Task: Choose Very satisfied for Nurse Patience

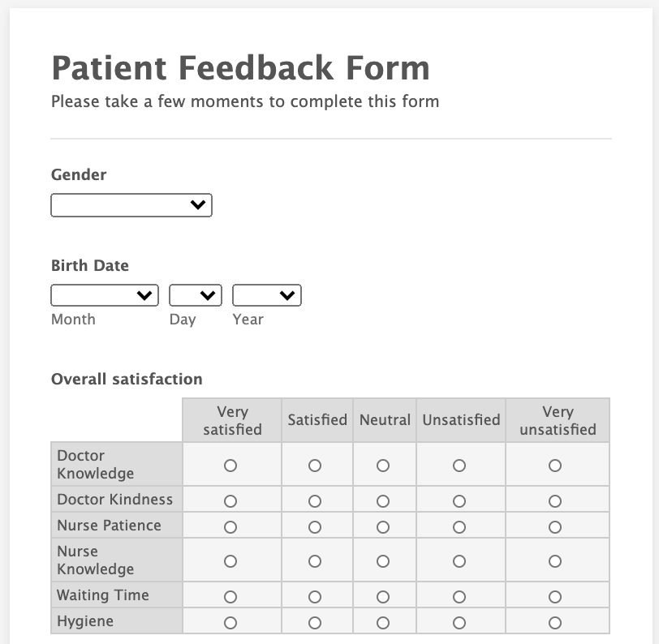Action: [x=230, y=527]
